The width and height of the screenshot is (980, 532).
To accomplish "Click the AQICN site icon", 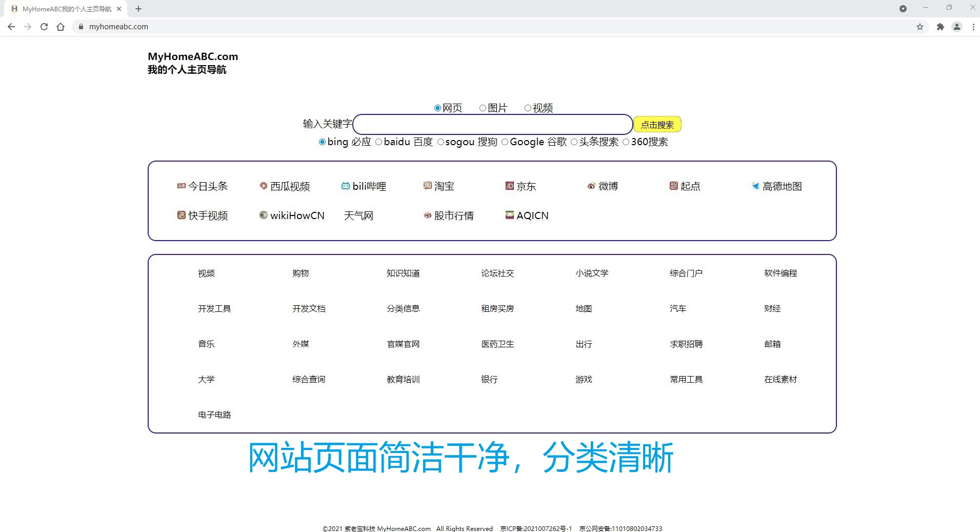I will pos(509,215).
